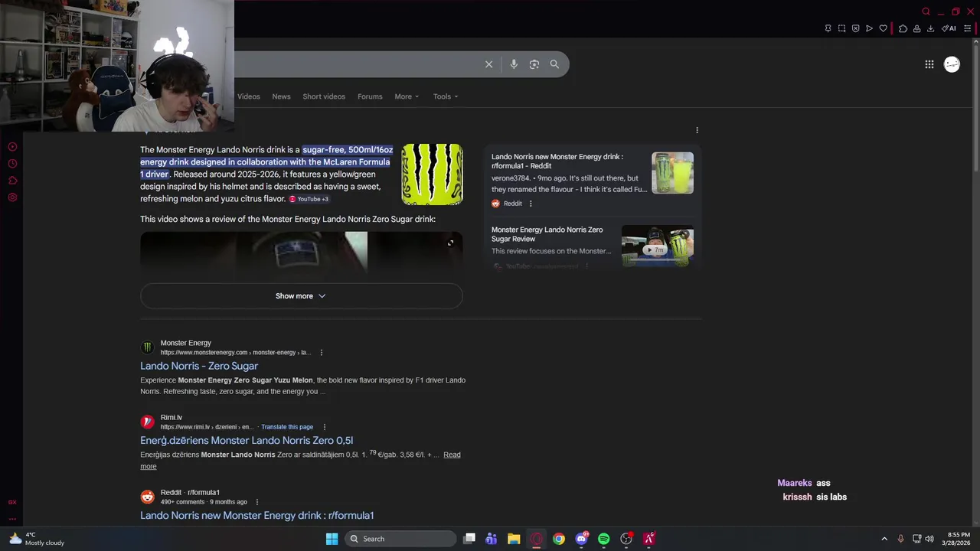
Task: Open the Rimi.lv Monster Lando Norris Zero result
Action: point(247,441)
